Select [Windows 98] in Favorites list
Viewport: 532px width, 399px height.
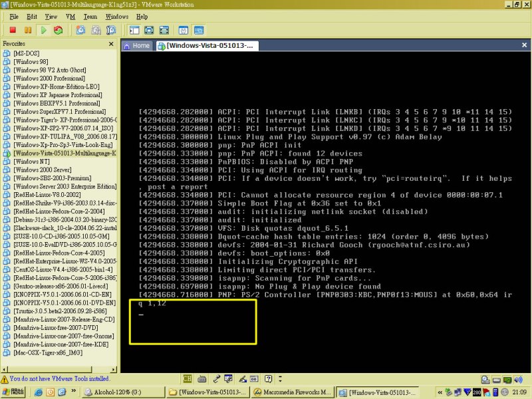[30, 62]
